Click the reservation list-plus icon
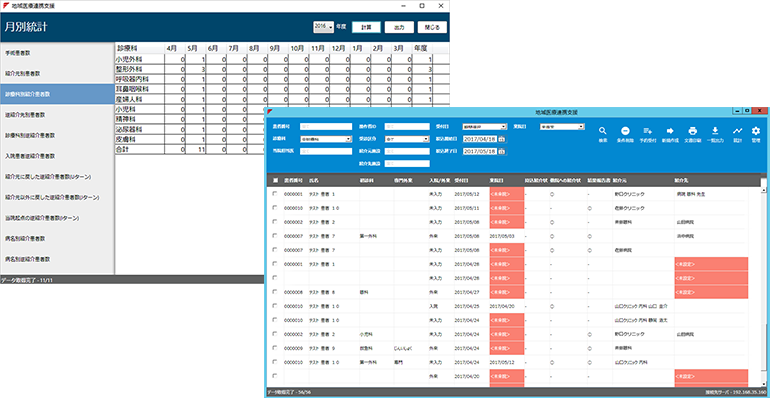This screenshot has width=770, height=398. 647,131
